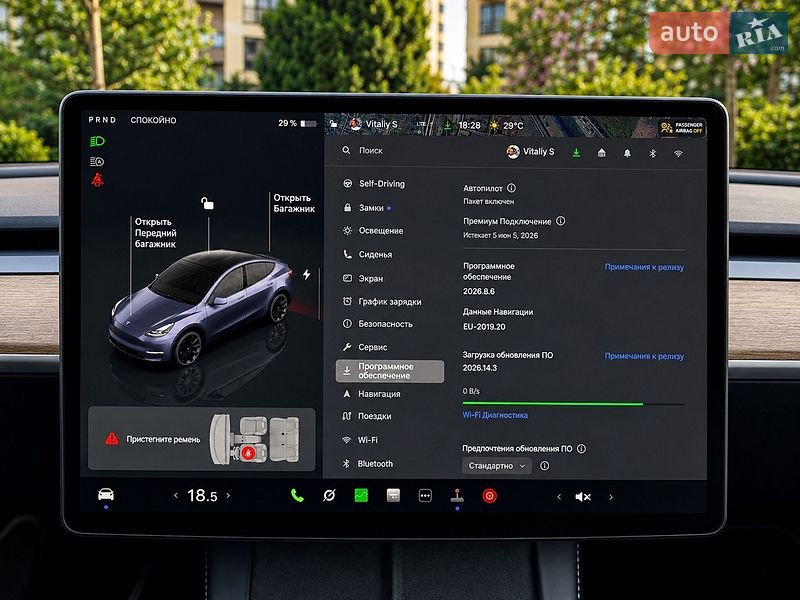Tap the Passenger Airbag Off indicator
The height and width of the screenshot is (600, 800).
682,128
